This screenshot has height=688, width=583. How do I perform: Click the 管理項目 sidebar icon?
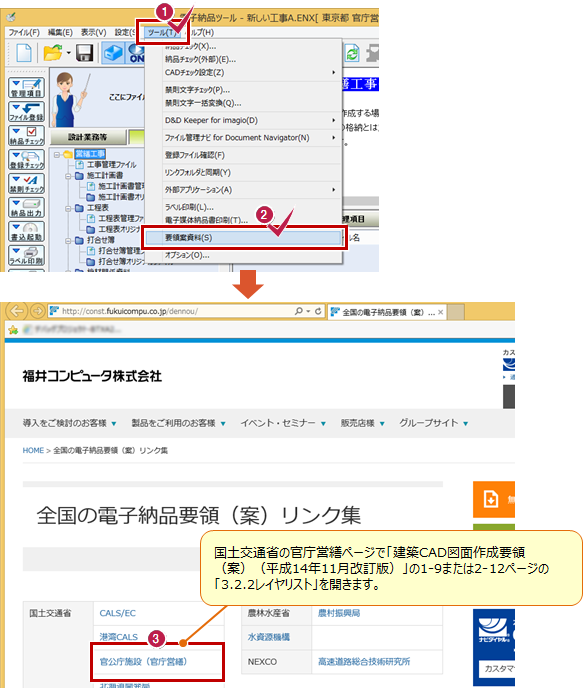[x=27, y=88]
